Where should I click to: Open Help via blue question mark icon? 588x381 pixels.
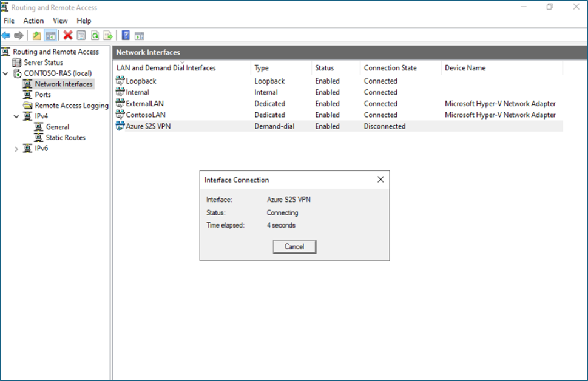(x=126, y=35)
